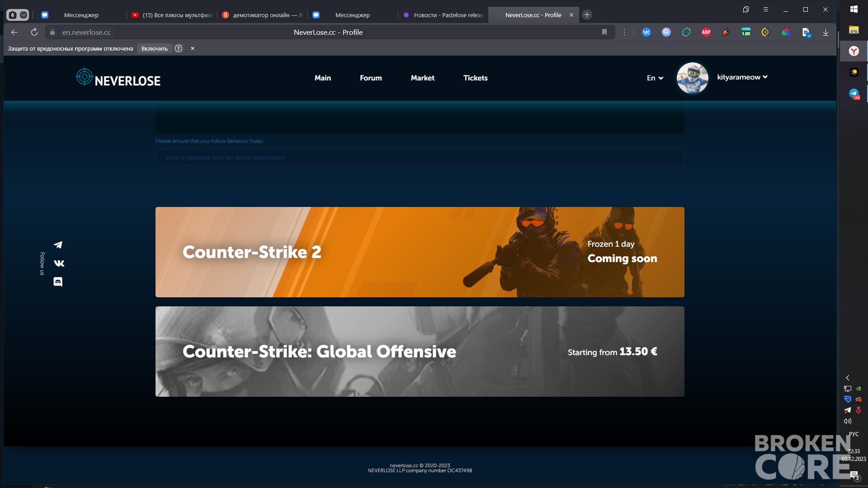868x488 pixels.
Task: Bookmark the page via the address bar icon
Action: click(x=604, y=32)
